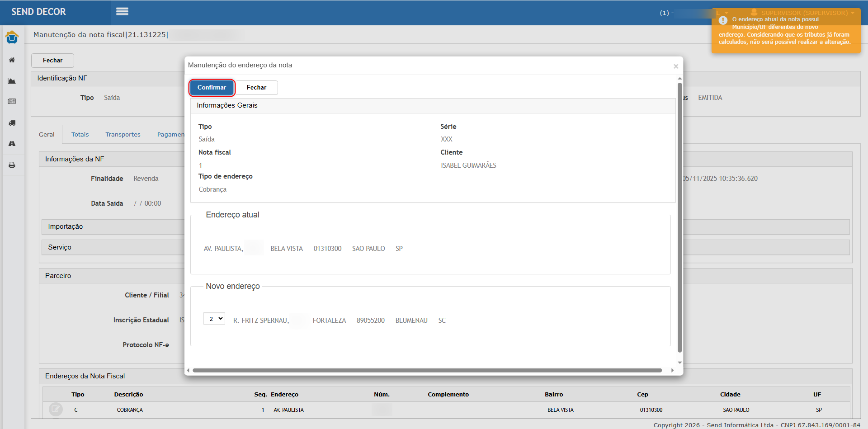Open the home icon in the sidebar
The image size is (868, 429).
pyautogui.click(x=12, y=60)
